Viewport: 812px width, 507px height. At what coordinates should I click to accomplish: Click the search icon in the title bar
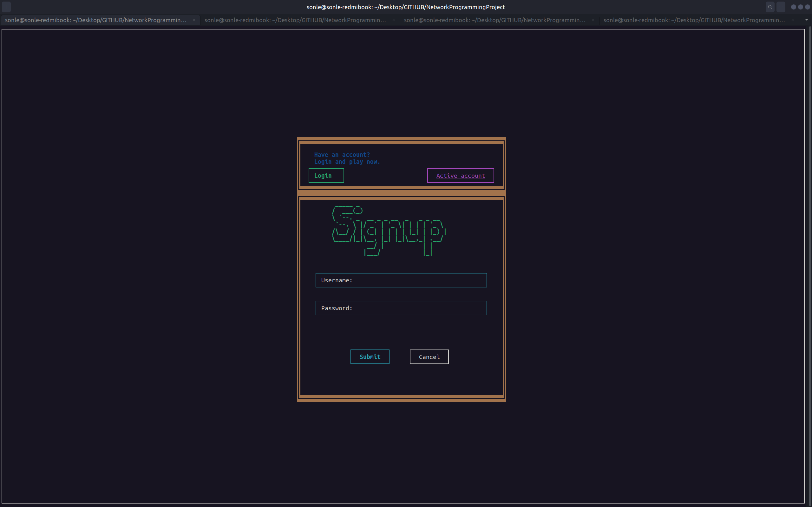coord(770,7)
